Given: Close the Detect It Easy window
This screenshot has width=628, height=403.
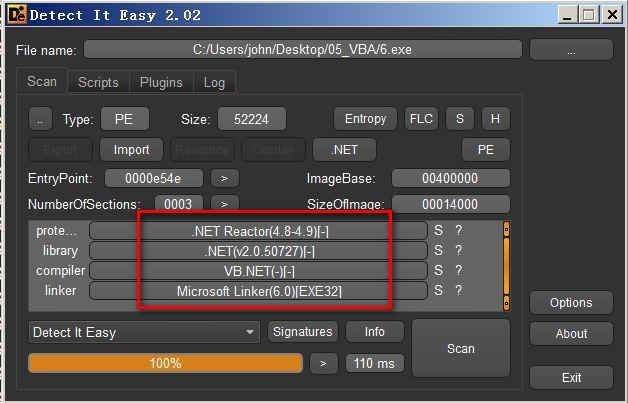Looking at the screenshot, I should point(612,15).
